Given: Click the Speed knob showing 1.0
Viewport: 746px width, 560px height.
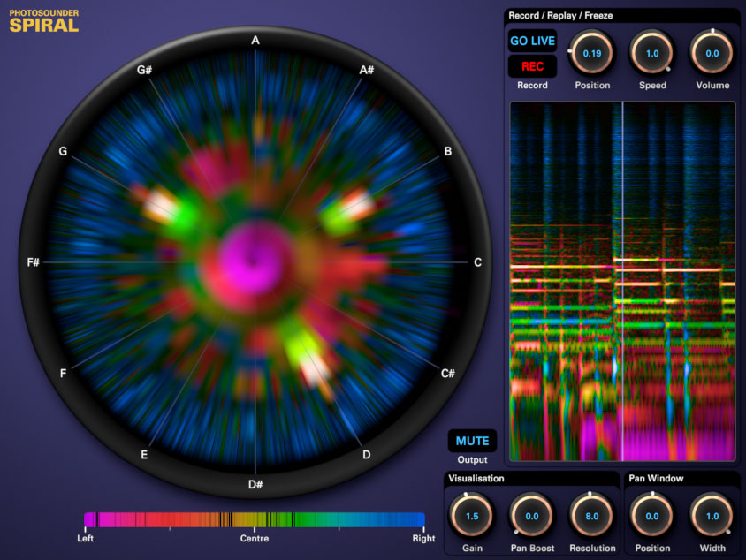Looking at the screenshot, I should (652, 53).
